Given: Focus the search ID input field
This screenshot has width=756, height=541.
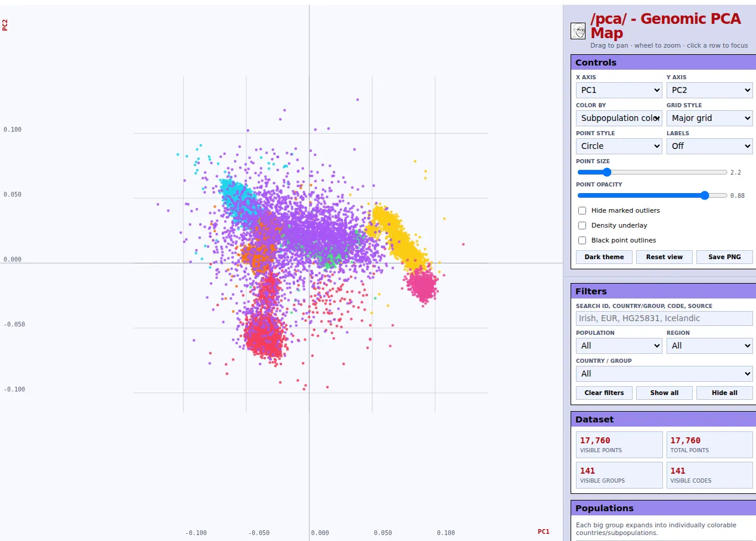Looking at the screenshot, I should coord(664,318).
